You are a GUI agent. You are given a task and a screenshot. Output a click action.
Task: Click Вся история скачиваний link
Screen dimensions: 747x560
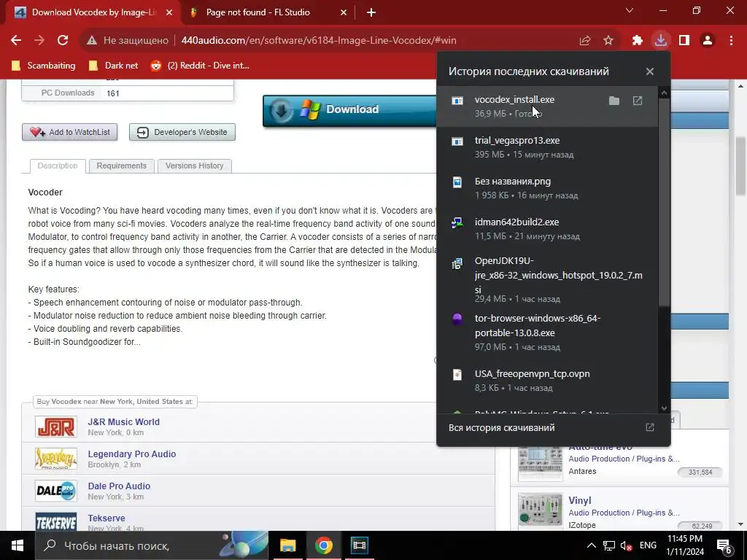click(x=502, y=427)
